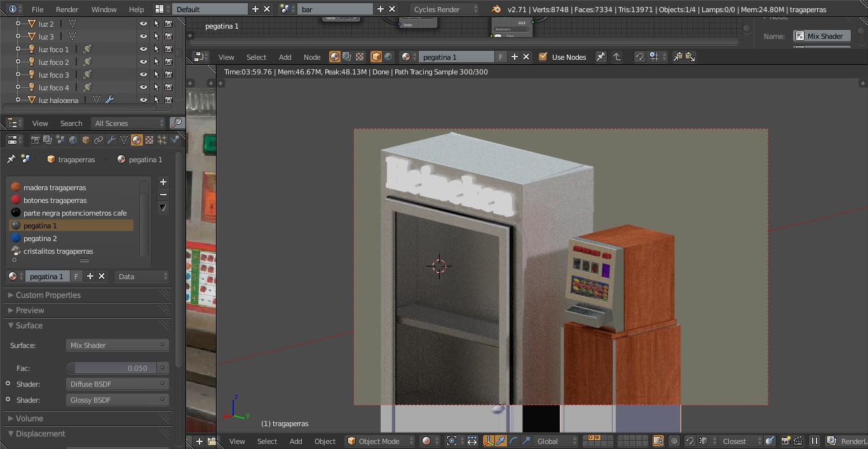Open the All Scenes outliner dropdown
Viewport: 868px width, 449px height.
(x=128, y=123)
